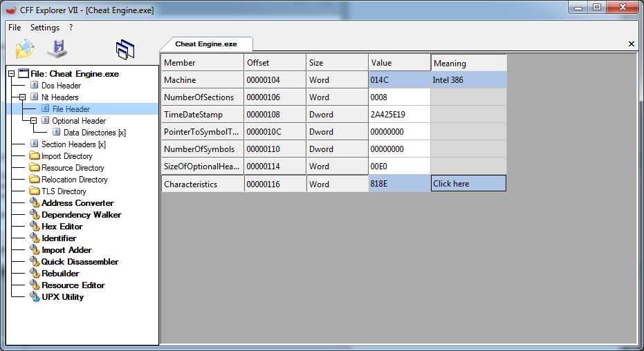644x351 pixels.
Task: Edit the SizeOfOptionalHeader value 00E0
Action: tap(399, 166)
